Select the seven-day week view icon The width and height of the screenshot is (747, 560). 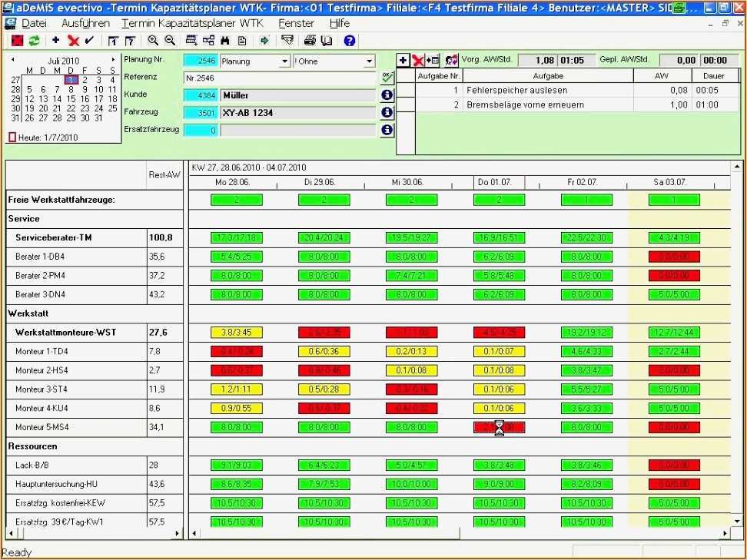click(130, 41)
